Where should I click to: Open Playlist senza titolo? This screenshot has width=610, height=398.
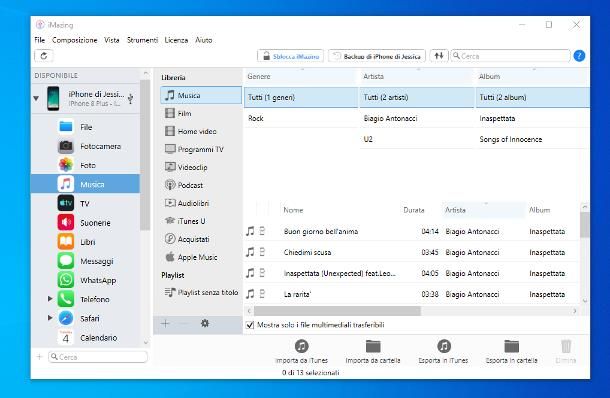click(x=201, y=292)
